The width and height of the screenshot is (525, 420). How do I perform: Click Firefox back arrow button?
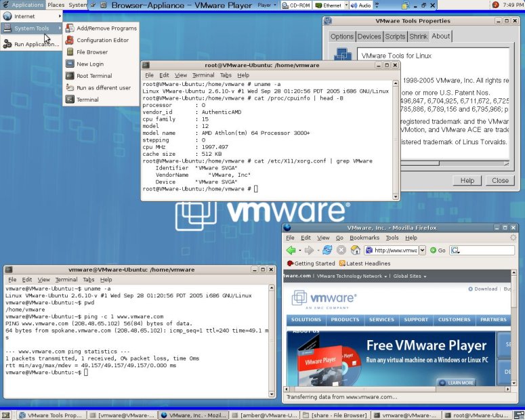[x=291, y=250]
